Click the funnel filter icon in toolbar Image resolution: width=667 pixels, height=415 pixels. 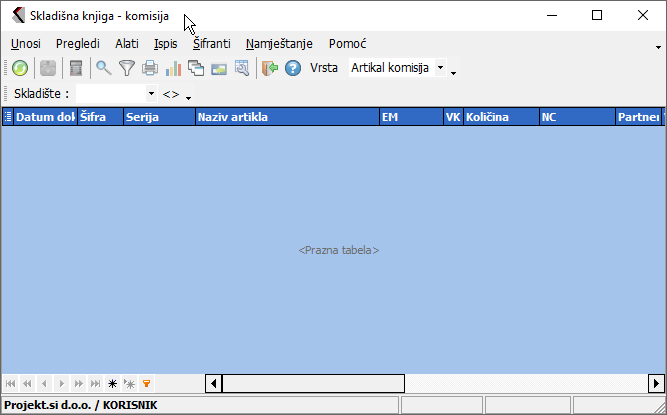[127, 68]
